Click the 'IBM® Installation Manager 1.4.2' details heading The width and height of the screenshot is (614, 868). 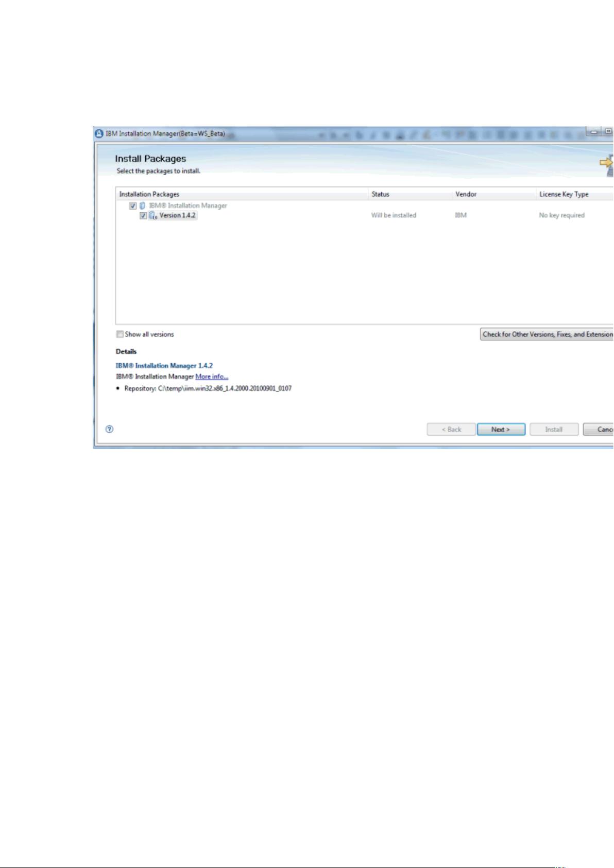164,366
